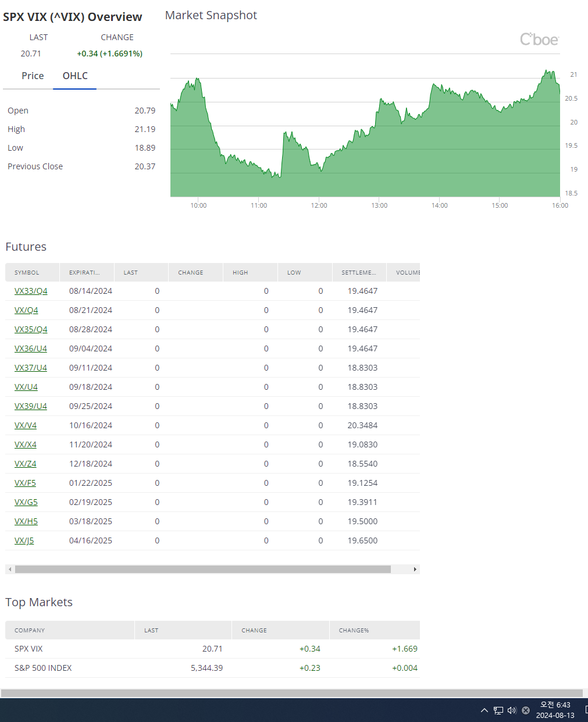Image resolution: width=588 pixels, height=722 pixels.
Task: Click the page bottom horizontal scrollbar
Action: pyautogui.click(x=292, y=693)
